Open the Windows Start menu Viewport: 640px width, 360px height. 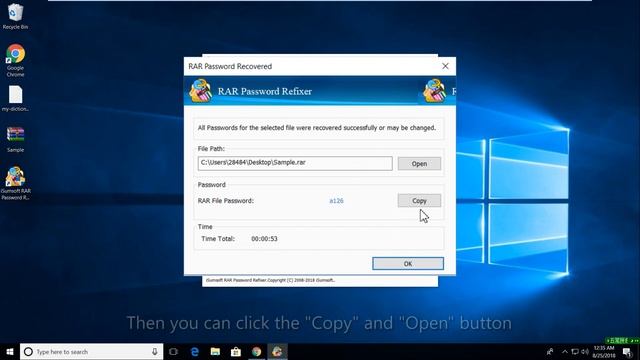pos(10,351)
